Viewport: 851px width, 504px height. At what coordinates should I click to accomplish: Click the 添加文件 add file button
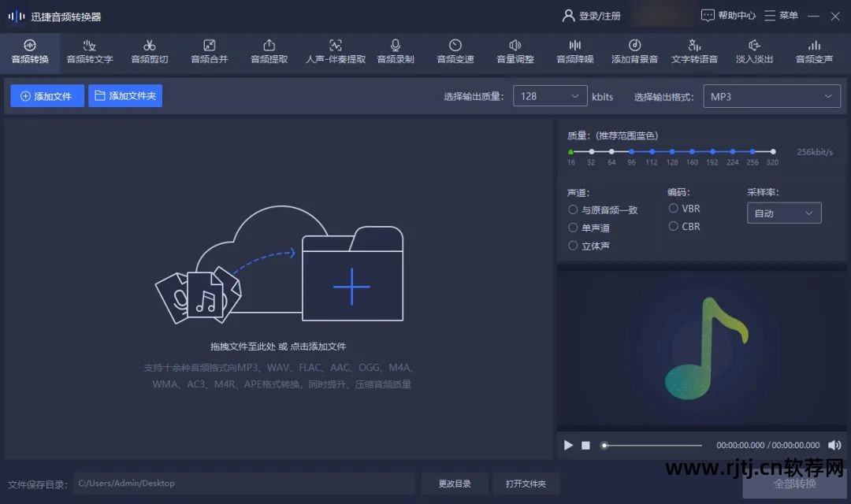tap(46, 95)
